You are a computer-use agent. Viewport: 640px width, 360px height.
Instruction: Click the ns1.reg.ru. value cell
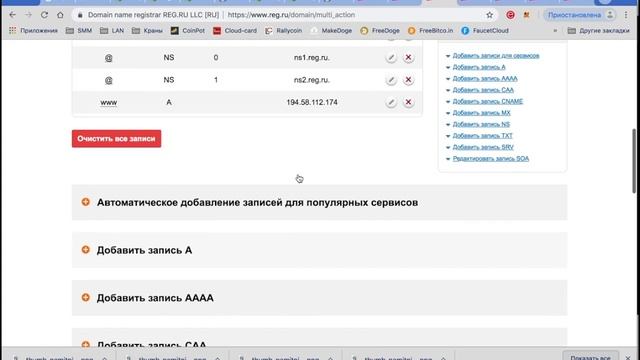[x=312, y=58]
